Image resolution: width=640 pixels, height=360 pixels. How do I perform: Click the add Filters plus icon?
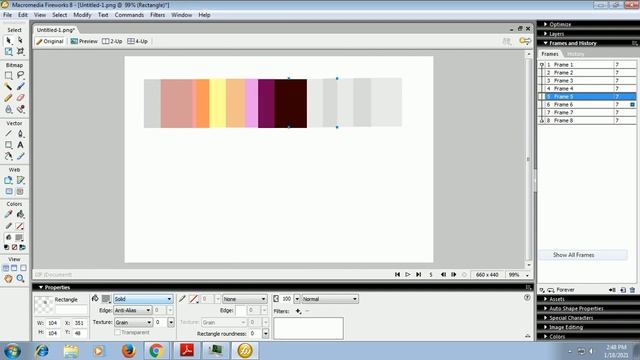298,311
